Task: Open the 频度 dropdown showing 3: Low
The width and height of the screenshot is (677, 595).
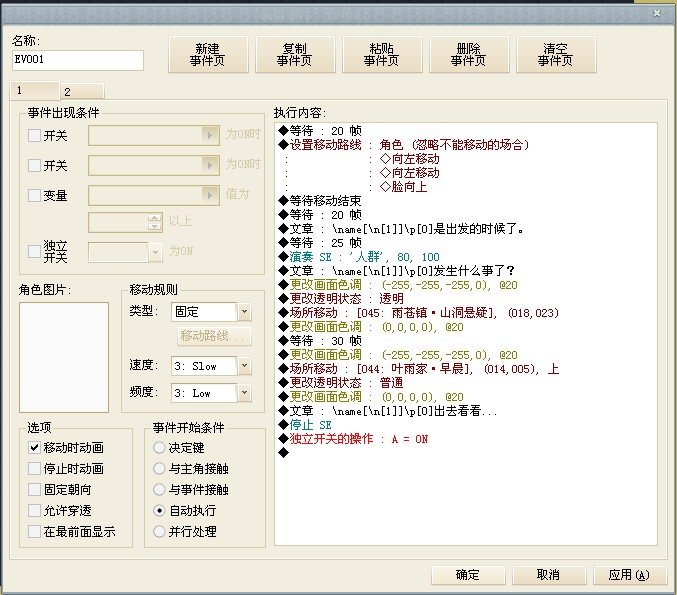Action: point(244,393)
